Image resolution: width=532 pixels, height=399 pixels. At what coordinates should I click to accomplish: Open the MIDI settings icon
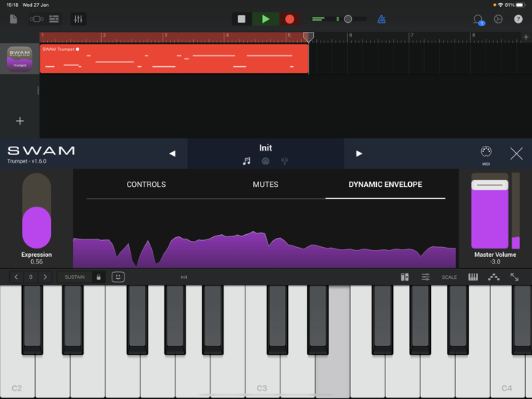(486, 154)
